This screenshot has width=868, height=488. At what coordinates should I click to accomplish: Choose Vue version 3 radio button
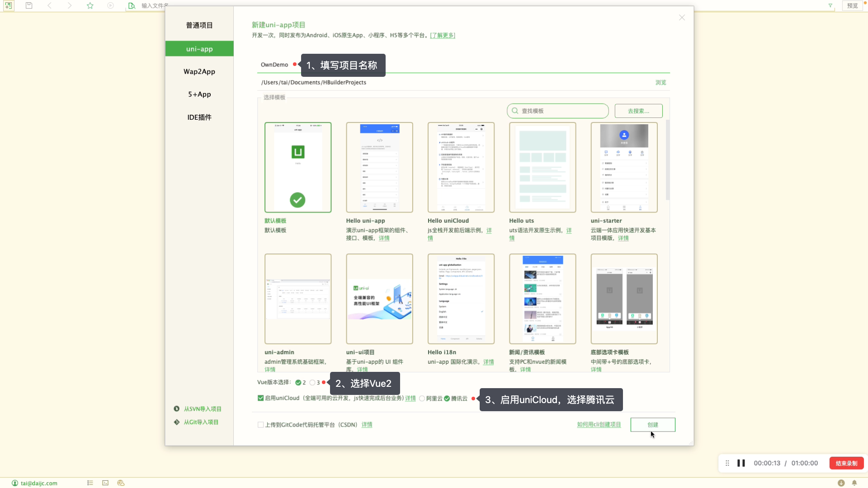click(312, 383)
